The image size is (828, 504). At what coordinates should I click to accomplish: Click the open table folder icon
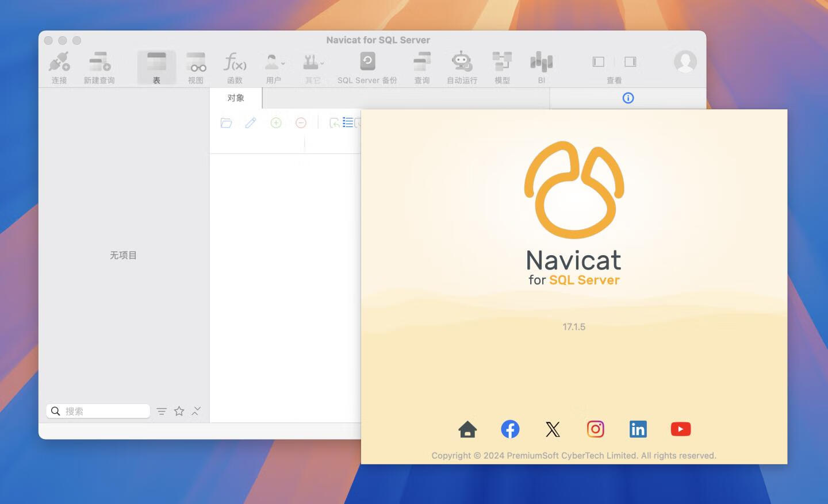[226, 123]
